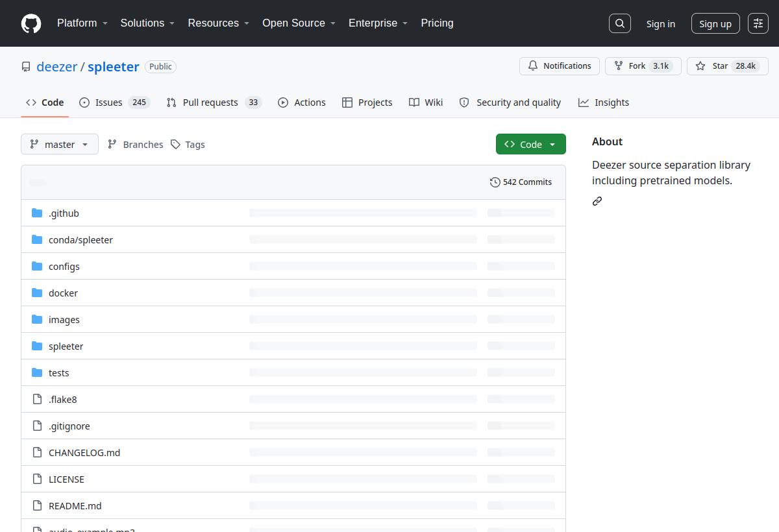Click the file icon beside CHANGELOG.md

coord(37,452)
